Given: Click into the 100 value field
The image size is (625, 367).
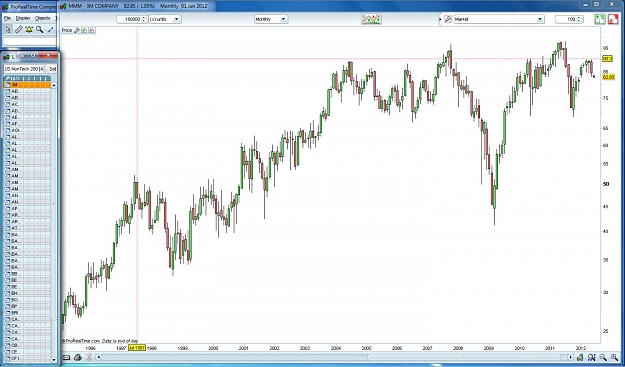Looking at the screenshot, I should coord(566,19).
